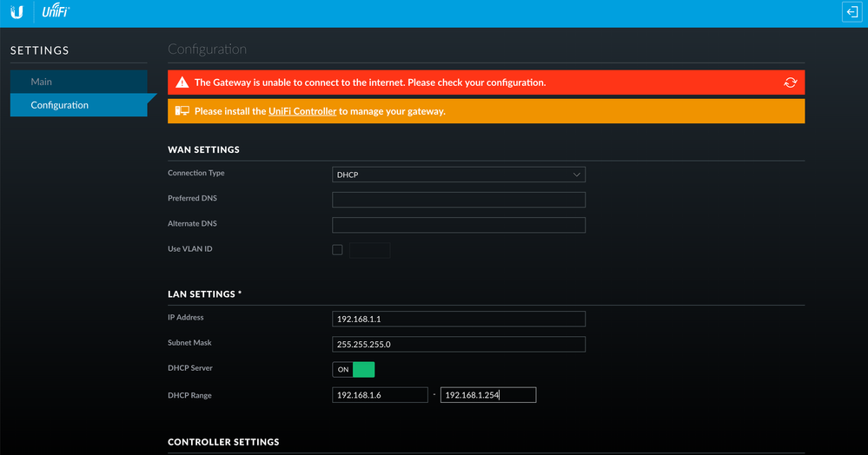Viewport: 868px width, 455px height.
Task: Click the VLAN ID number field
Action: tap(370, 250)
